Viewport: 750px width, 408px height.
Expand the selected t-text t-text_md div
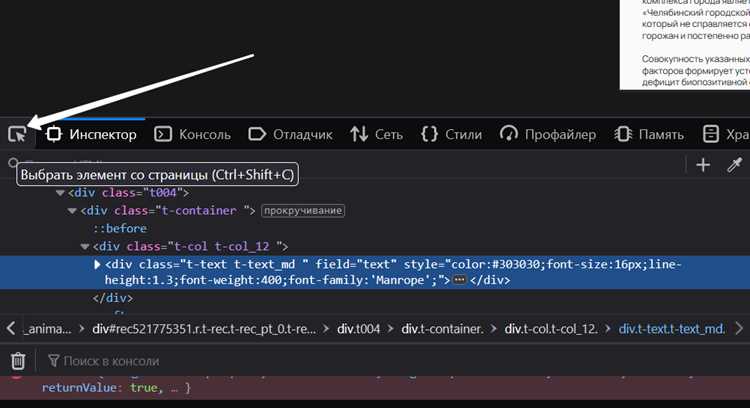[x=97, y=264]
